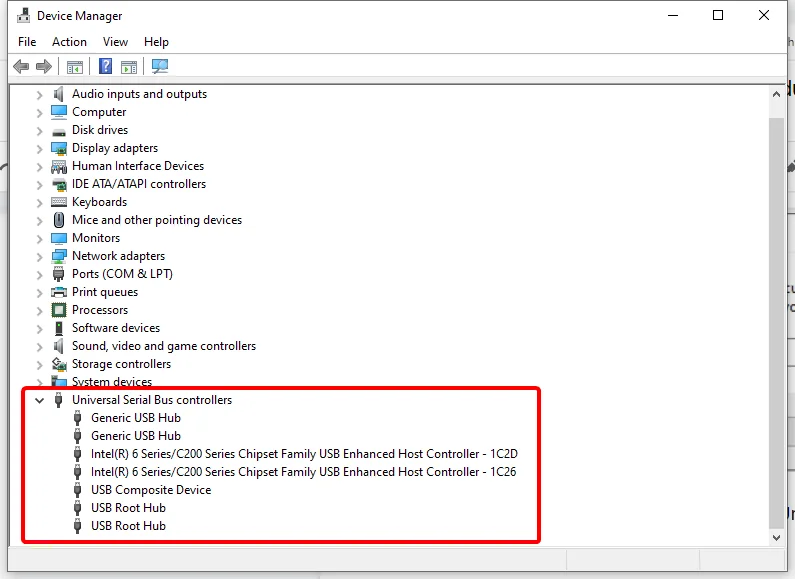Maximize the Device Manager window
The height and width of the screenshot is (579, 795).
[718, 15]
